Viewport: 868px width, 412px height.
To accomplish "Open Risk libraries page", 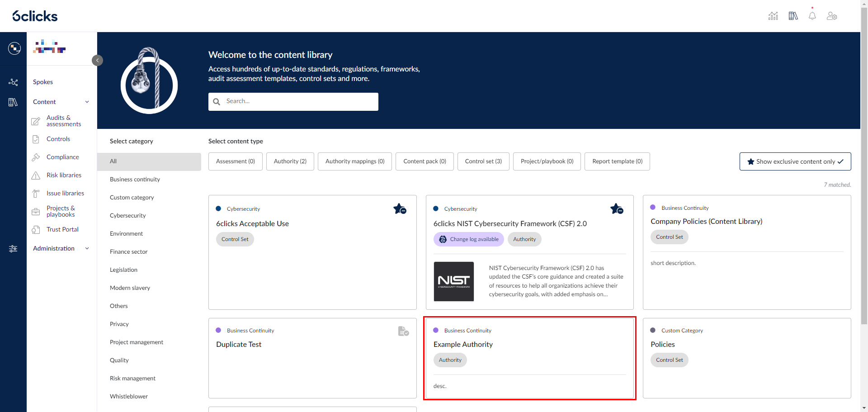I will pos(64,175).
